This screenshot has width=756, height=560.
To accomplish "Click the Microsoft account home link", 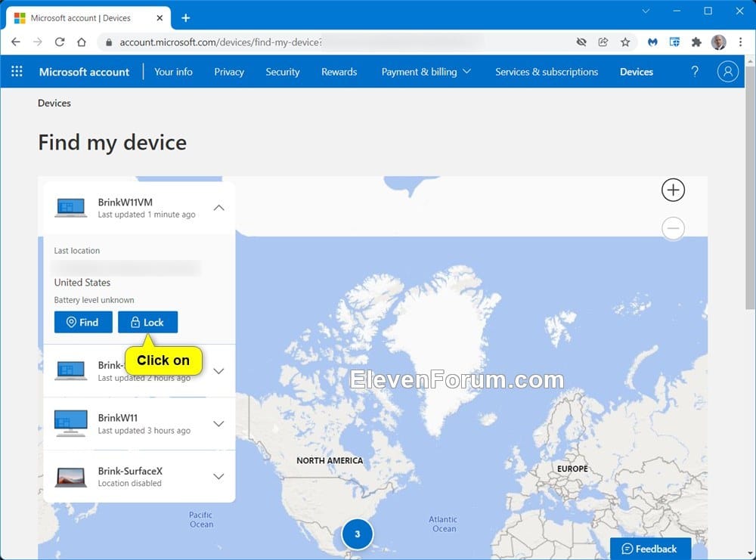I will [x=85, y=72].
